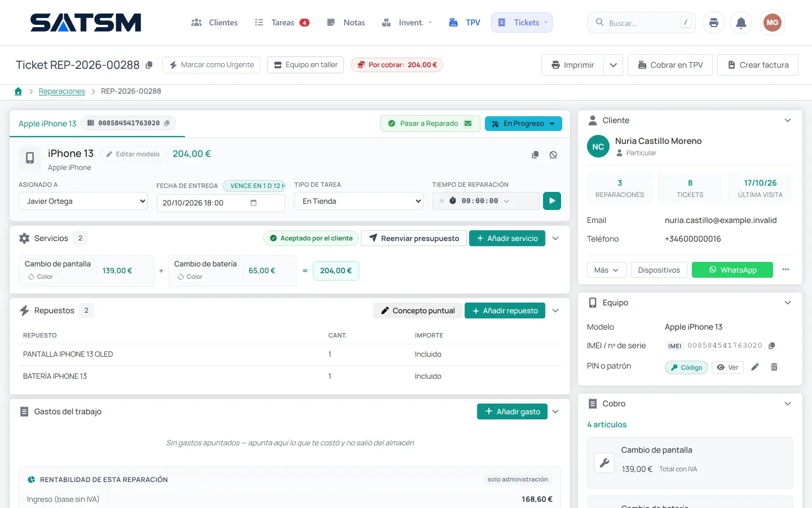Copy the ticket number REP-2026-00288
This screenshot has height=508, width=812.
[149, 65]
